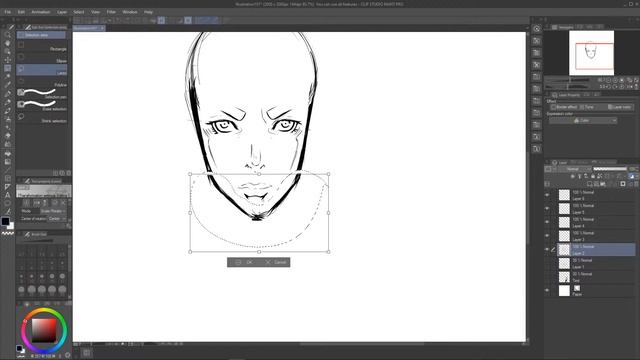Open the layer blending mode Normal dropdown
Image resolution: width=640 pixels, height=360 pixels.
click(x=575, y=169)
